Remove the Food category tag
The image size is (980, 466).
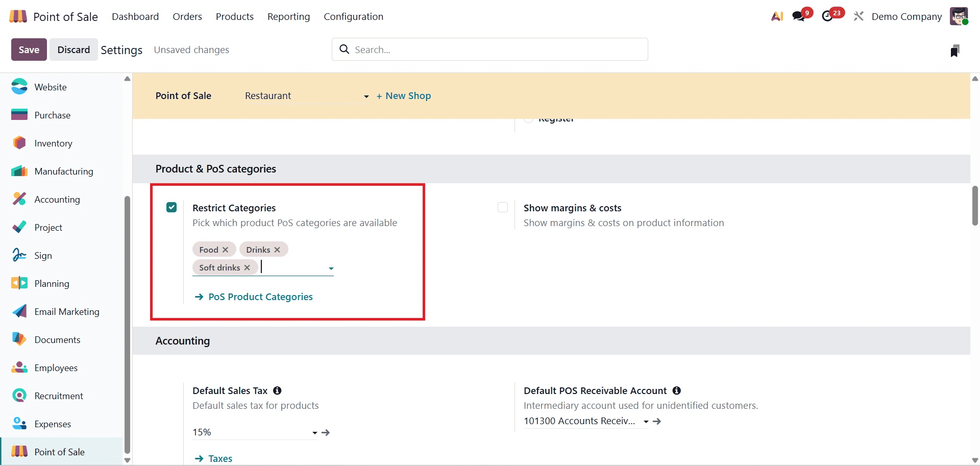click(x=225, y=250)
